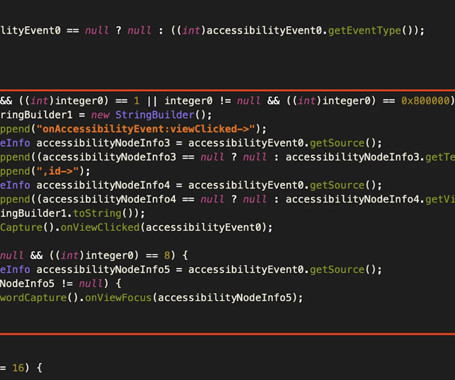Click the accessibilityNodeInfo3 variable in its declaration line

tap(103, 143)
